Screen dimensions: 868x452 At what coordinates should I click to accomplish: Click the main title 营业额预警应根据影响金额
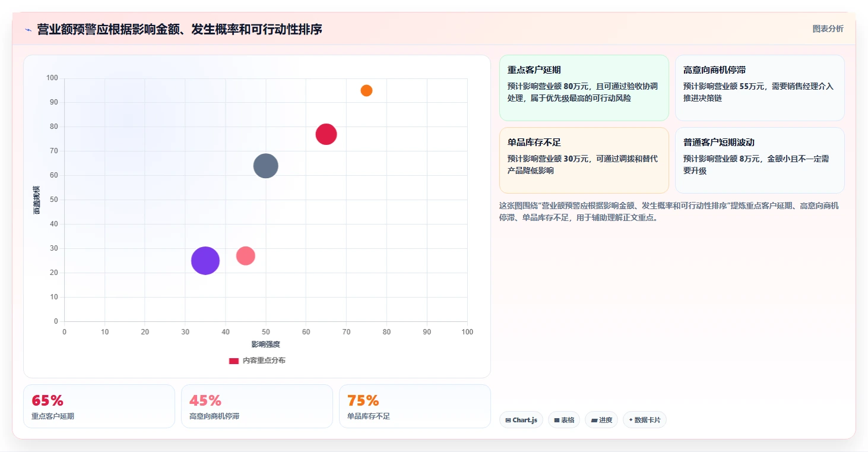point(179,30)
